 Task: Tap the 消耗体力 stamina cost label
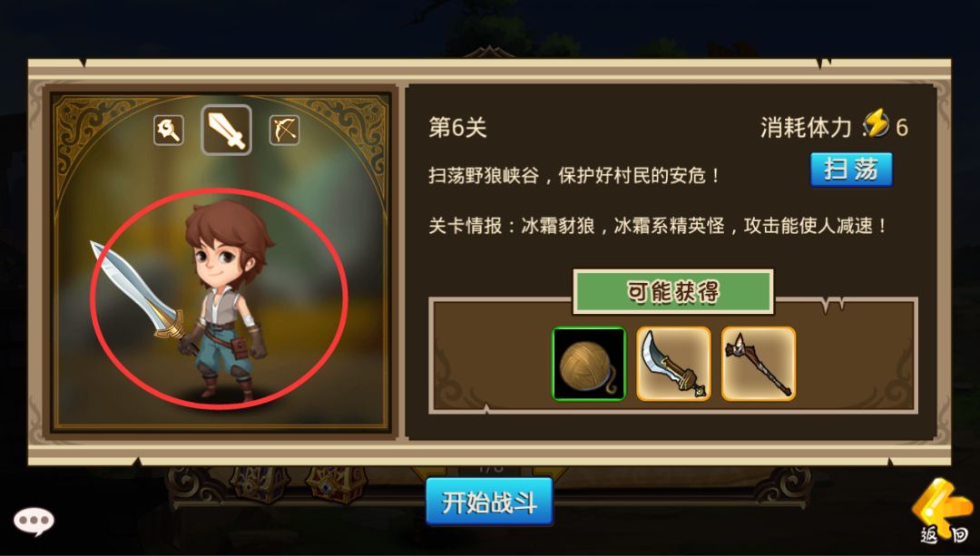tap(807, 128)
